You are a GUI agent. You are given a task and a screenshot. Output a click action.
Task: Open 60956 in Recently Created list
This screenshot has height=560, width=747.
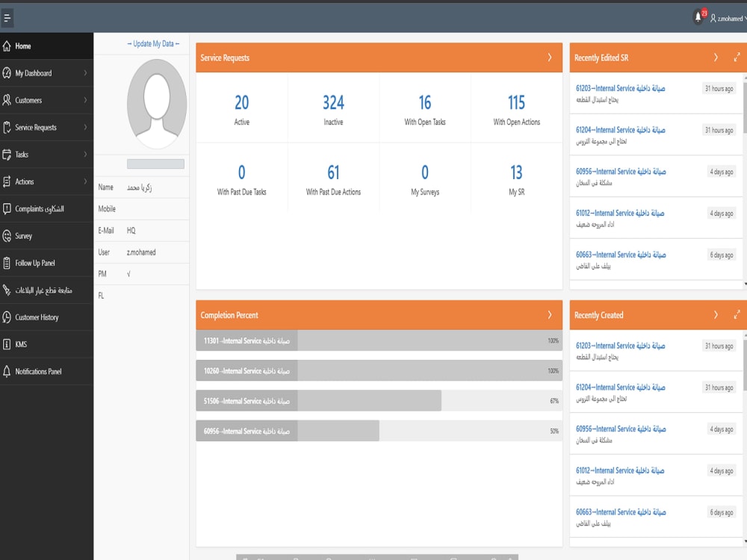[621, 429]
